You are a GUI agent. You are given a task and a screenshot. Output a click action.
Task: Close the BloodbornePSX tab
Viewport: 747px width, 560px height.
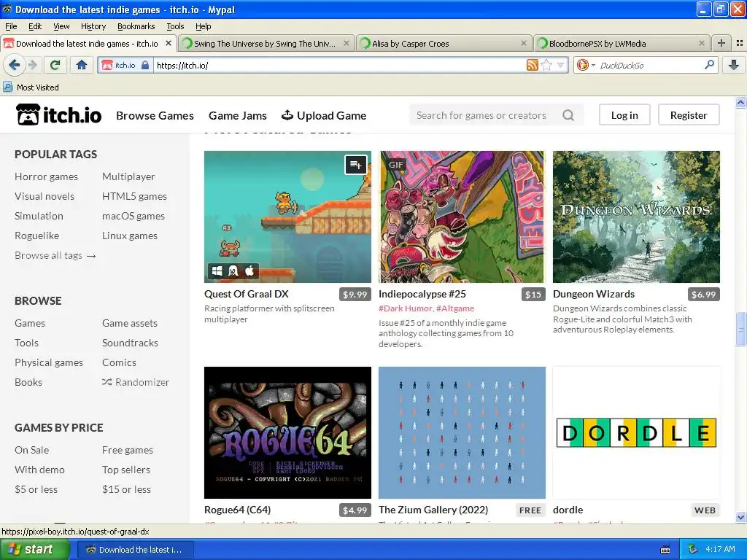click(x=701, y=43)
